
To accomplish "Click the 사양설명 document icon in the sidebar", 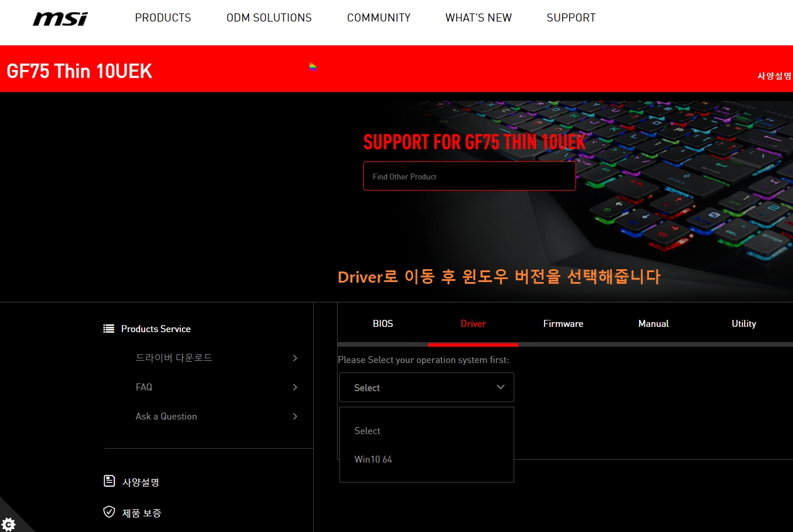I will pyautogui.click(x=108, y=481).
